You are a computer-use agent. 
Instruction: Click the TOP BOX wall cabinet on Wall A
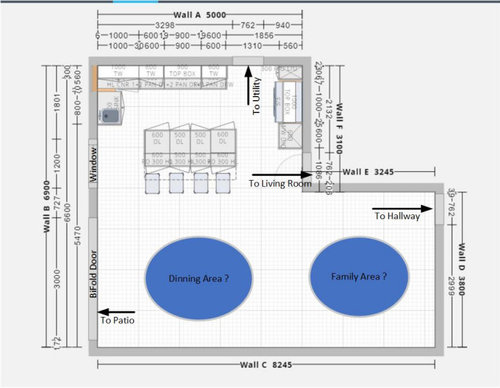(182, 72)
